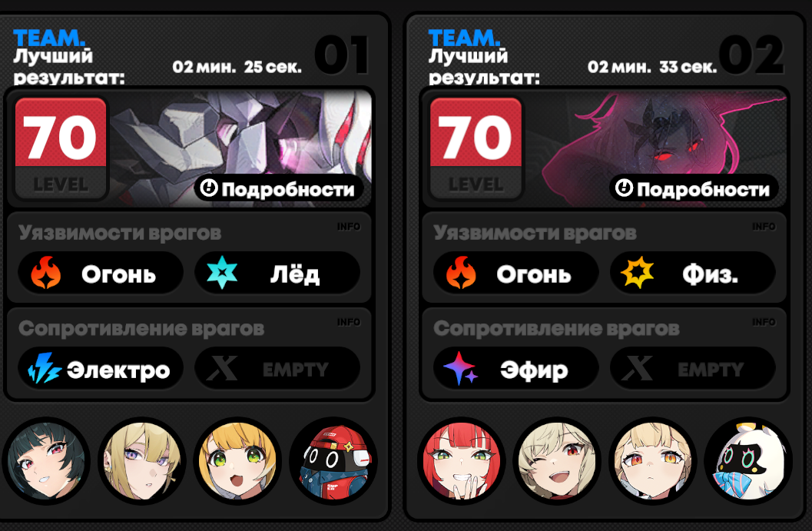Click the white Bangboo with bow avatar
The width and height of the screenshot is (812, 531).
point(748,460)
